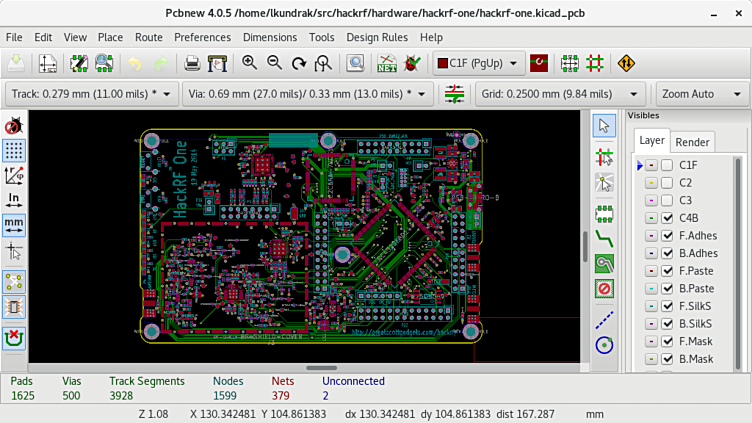The image size is (752, 423).
Task: Run design rules check ladybug icon
Action: pyautogui.click(x=412, y=64)
